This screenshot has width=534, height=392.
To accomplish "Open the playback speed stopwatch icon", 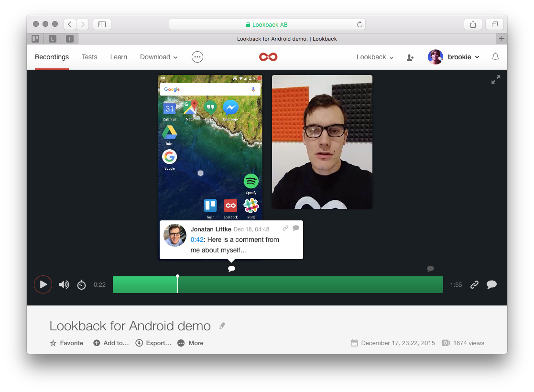I will 82,285.
